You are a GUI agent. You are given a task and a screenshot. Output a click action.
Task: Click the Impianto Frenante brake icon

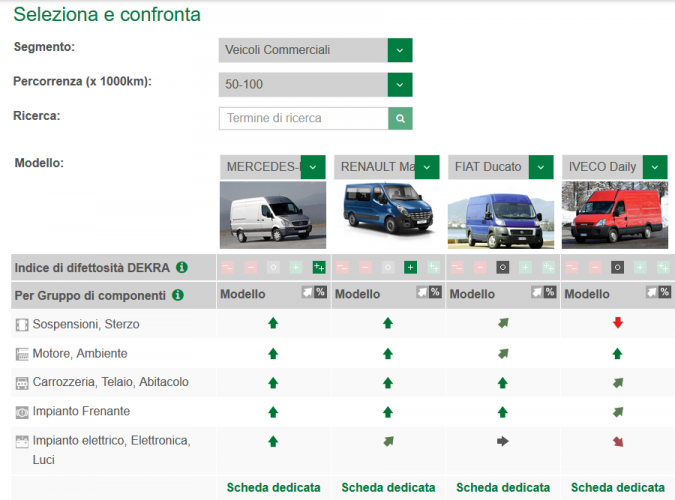[22, 411]
